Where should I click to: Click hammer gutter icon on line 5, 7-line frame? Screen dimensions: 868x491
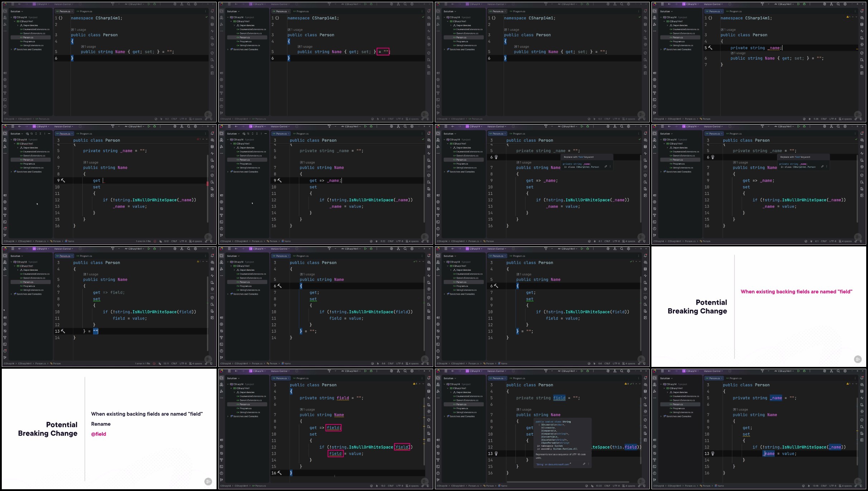[x=711, y=48]
